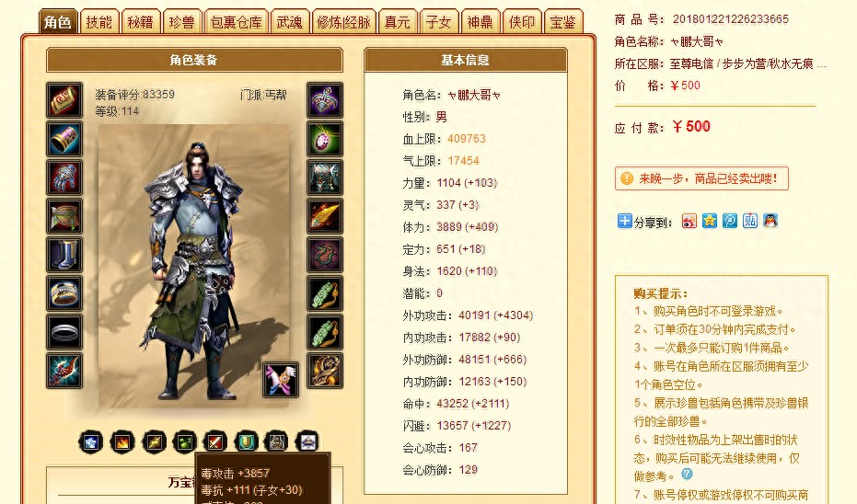Click the armored gloves equipment icon
Image resolution: width=857 pixels, height=504 pixels.
coord(64,178)
